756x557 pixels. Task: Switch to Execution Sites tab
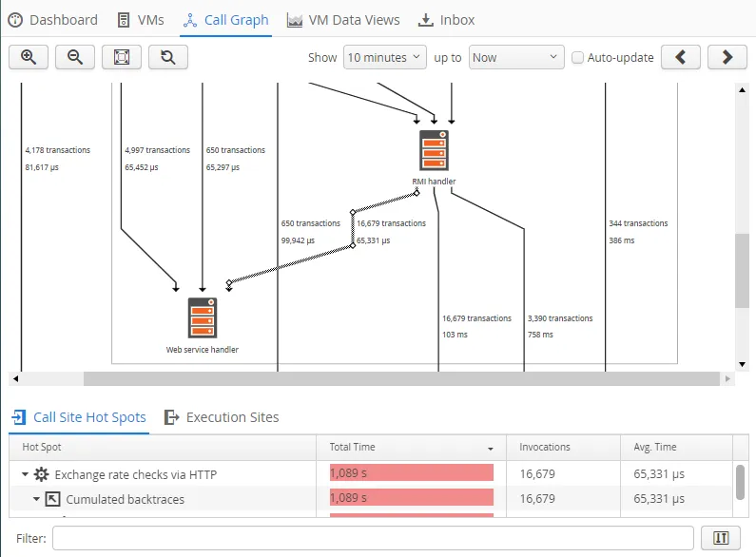coord(222,416)
